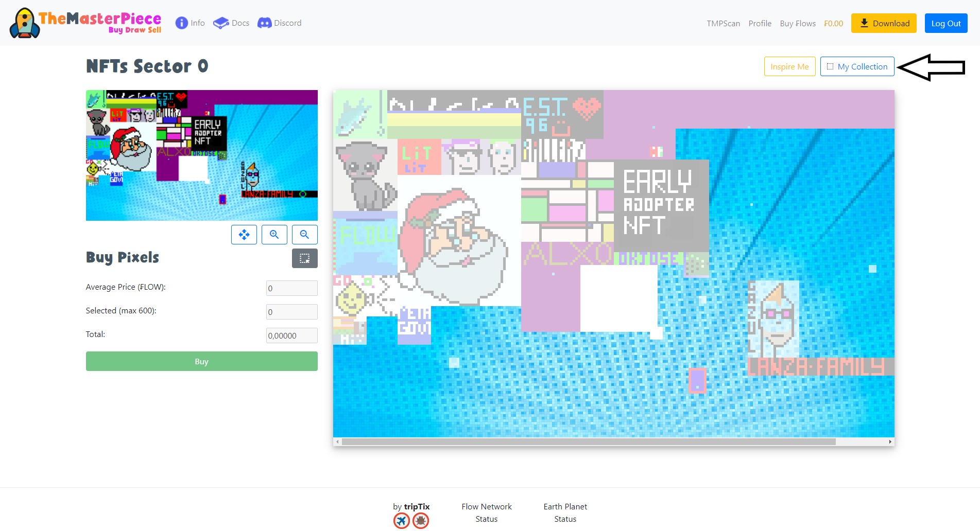Screen dimensions: 980x531
Task: Click Average Price input field
Action: [x=292, y=288]
